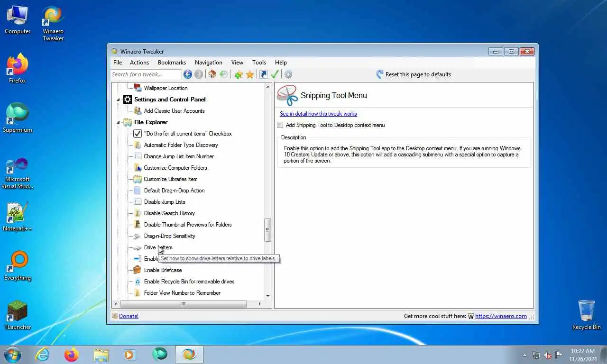Screen dimensions: 607x364
Task: Open the Bookmarks menu
Action: 172,63
